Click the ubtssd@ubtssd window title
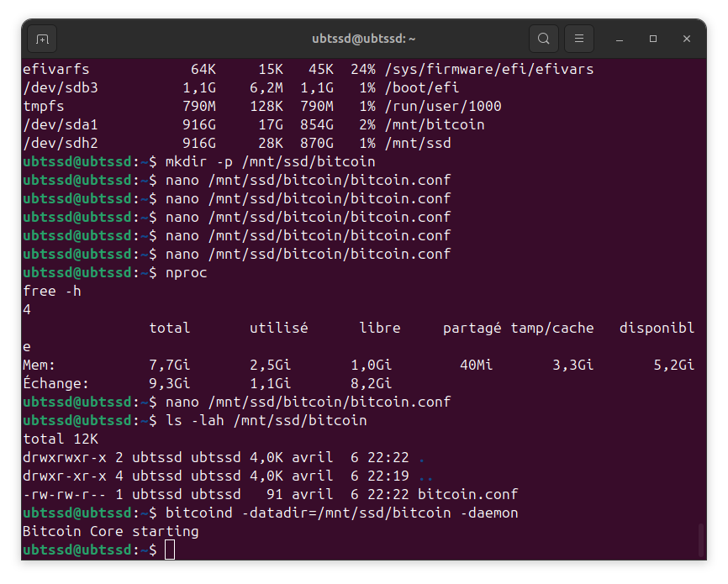 (363, 39)
